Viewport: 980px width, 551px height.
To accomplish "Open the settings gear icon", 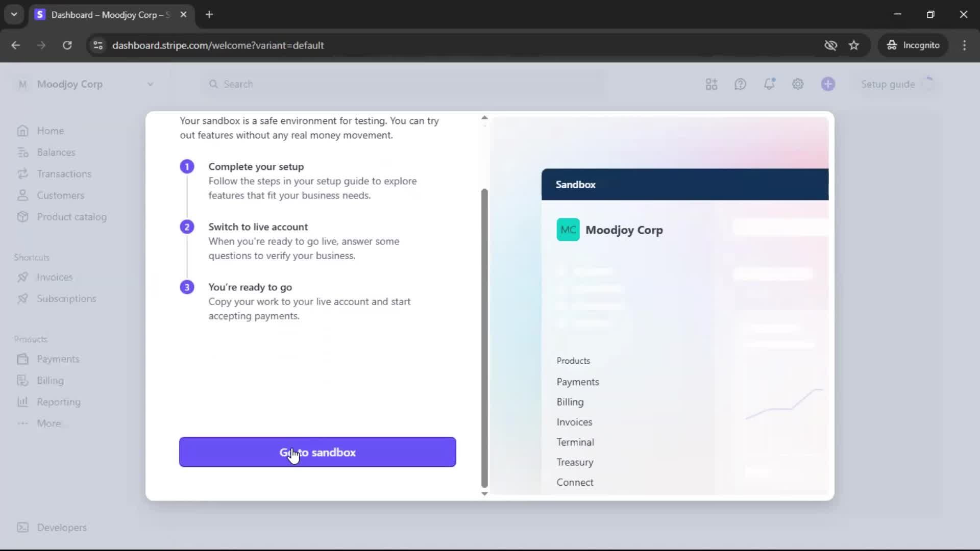I will (x=798, y=84).
